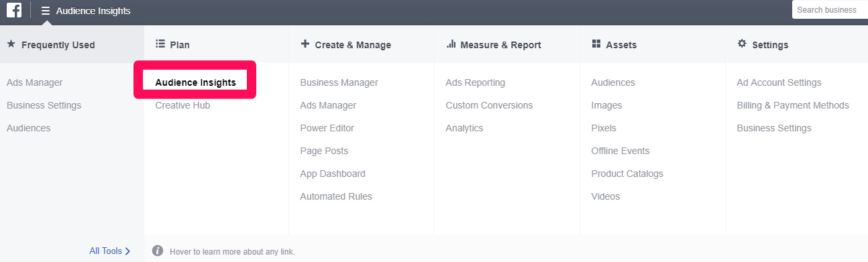Open Ads Manager under Create & Manage

point(328,105)
